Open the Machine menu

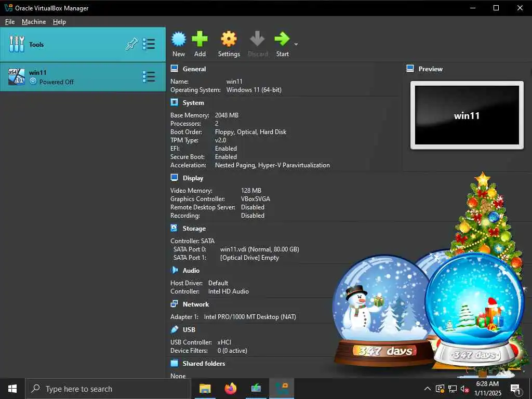34,22
